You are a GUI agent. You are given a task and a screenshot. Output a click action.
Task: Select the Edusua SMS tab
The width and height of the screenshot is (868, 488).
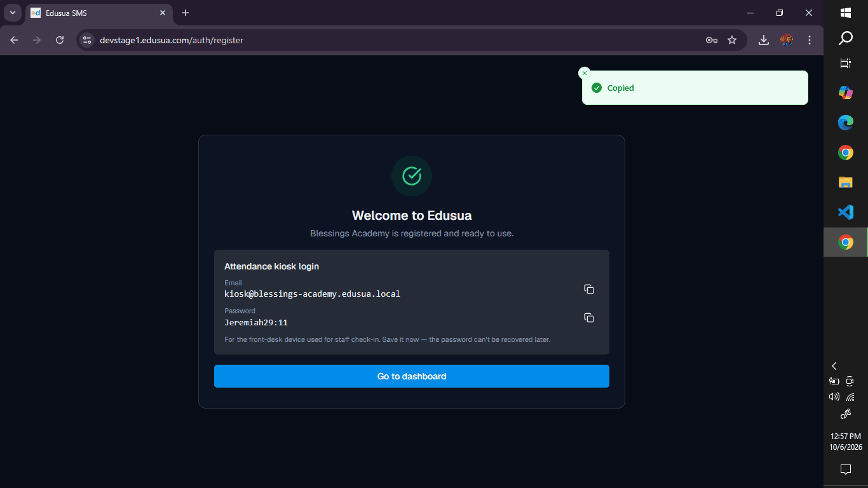coord(98,13)
